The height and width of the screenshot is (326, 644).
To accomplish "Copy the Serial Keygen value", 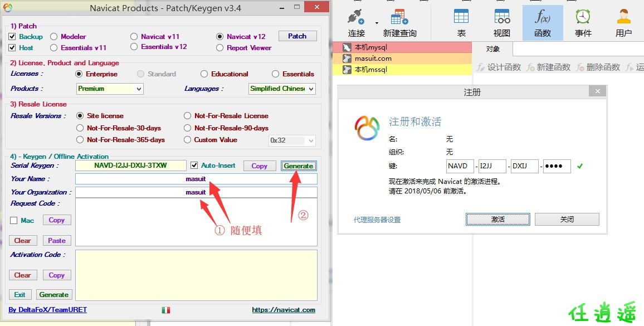I will 259,166.
